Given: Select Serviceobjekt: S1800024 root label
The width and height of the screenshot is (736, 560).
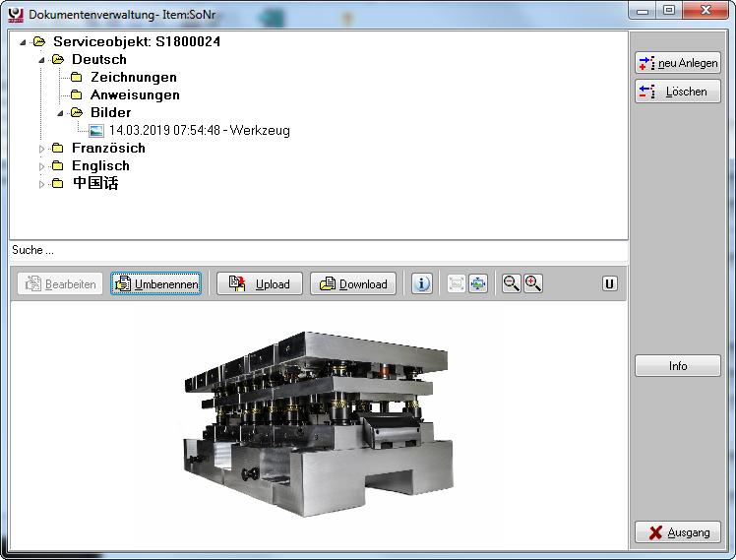Looking at the screenshot, I should (x=137, y=41).
